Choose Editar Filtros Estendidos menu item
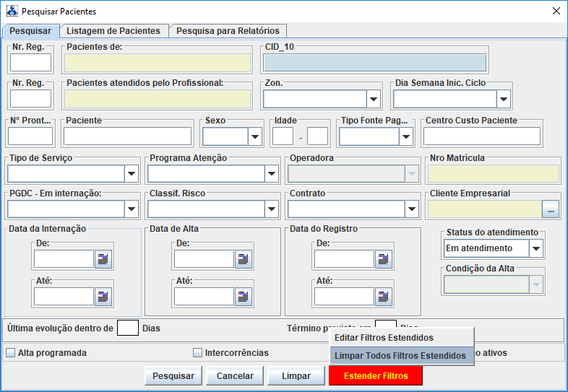Screen dimensions: 568x392 (402, 338)
